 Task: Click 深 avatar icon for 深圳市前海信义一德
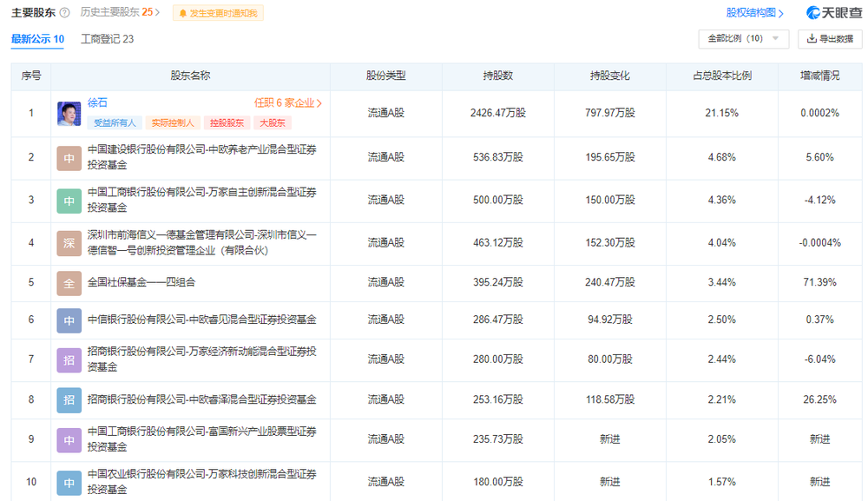69,244
